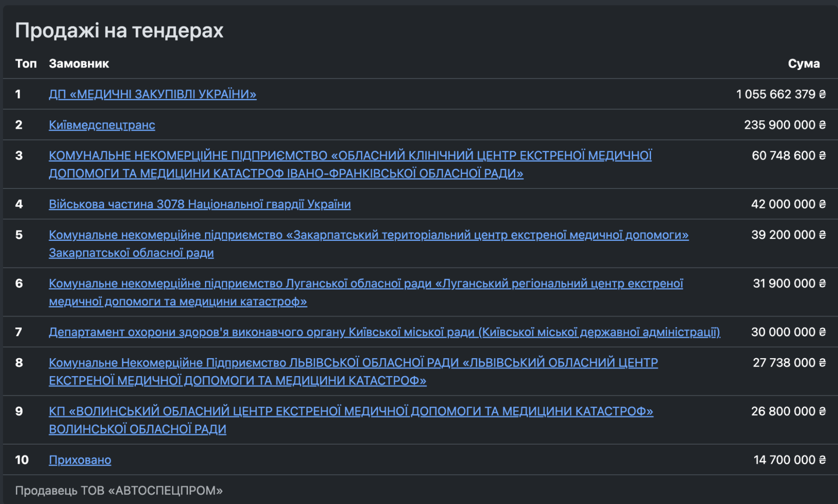Click the 14 700 000 ₴ amount
The image size is (838, 504).
[789, 460]
